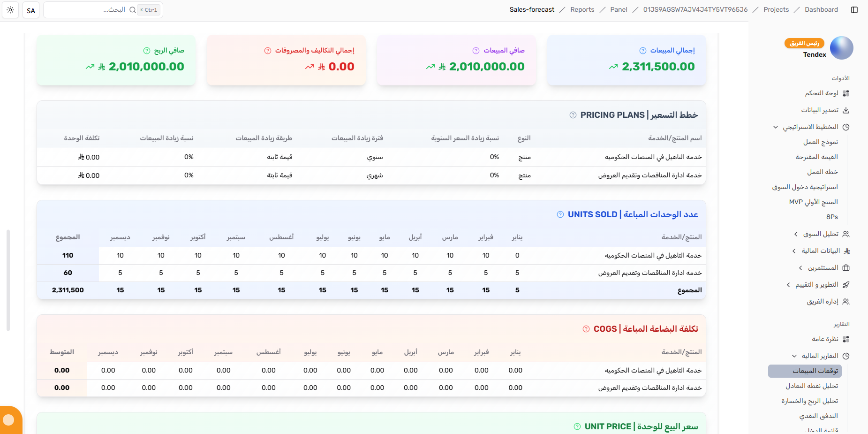Click تكلفة الوحدة column header
Image resolution: width=868 pixels, height=434 pixels.
pyautogui.click(x=82, y=138)
